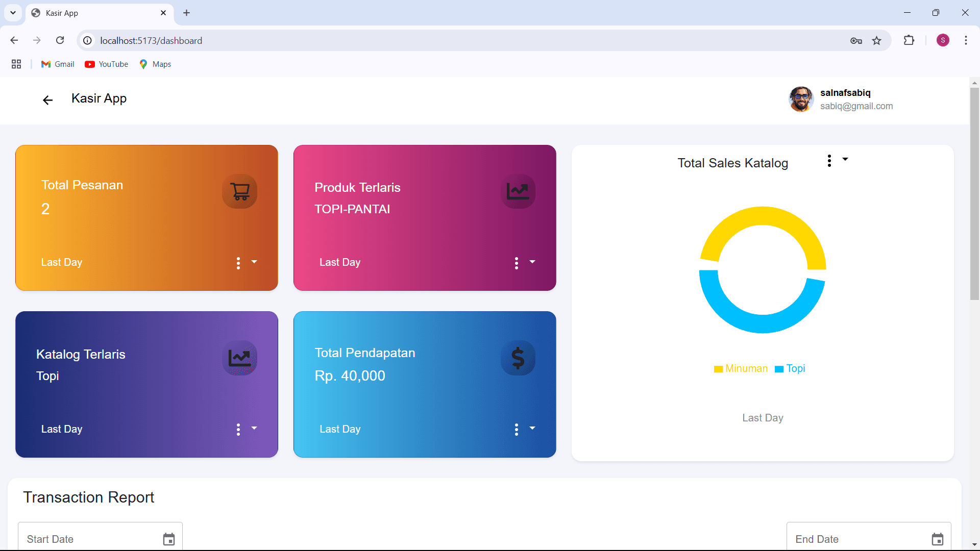980x551 pixels.
Task: Expand the dropdown arrow on Katalog Terlaris card
Action: (x=254, y=429)
